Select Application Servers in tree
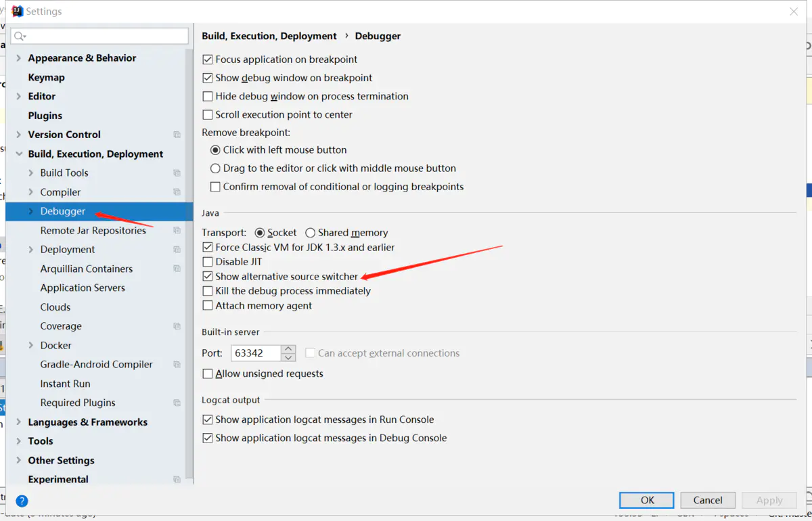 (83, 288)
